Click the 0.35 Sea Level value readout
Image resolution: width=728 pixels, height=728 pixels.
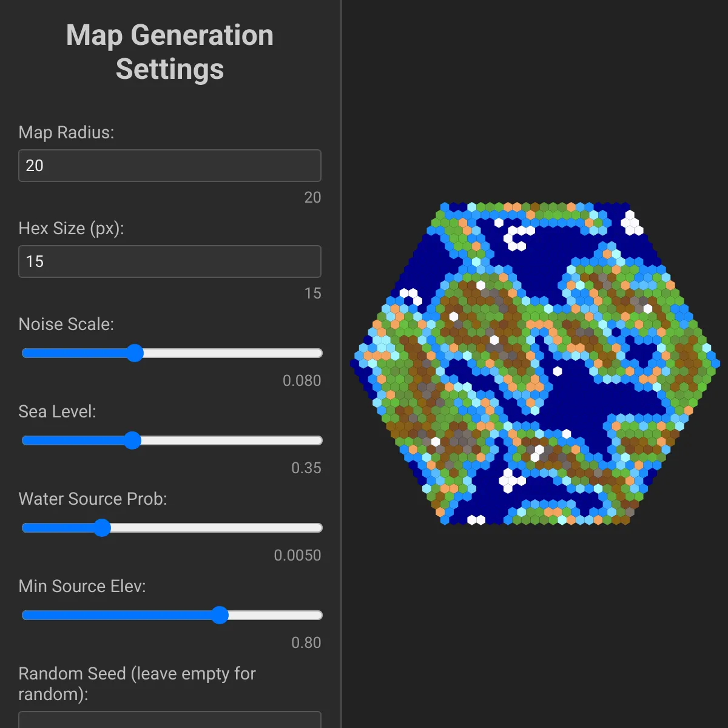(306, 468)
